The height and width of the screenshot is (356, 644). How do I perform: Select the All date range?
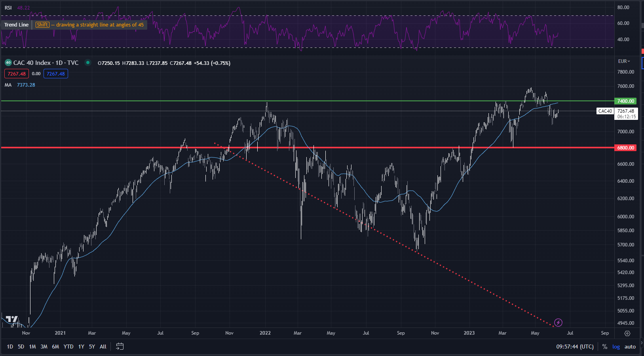[103, 347]
